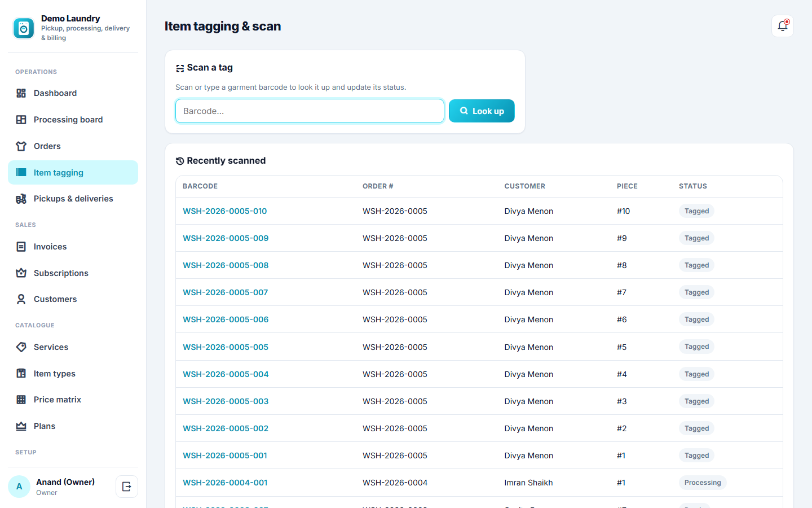Click the logout icon button

[x=127, y=487]
